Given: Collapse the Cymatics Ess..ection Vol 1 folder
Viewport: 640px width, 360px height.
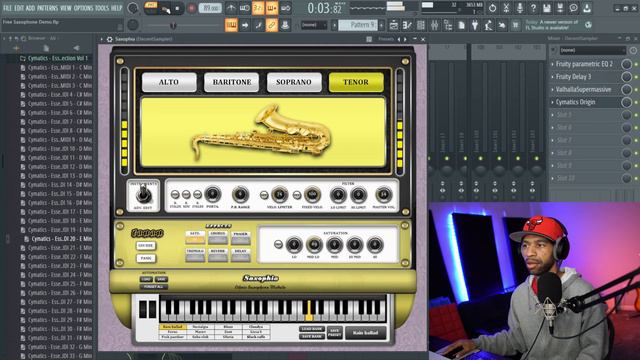Looking at the screenshot, I should click(58, 58).
